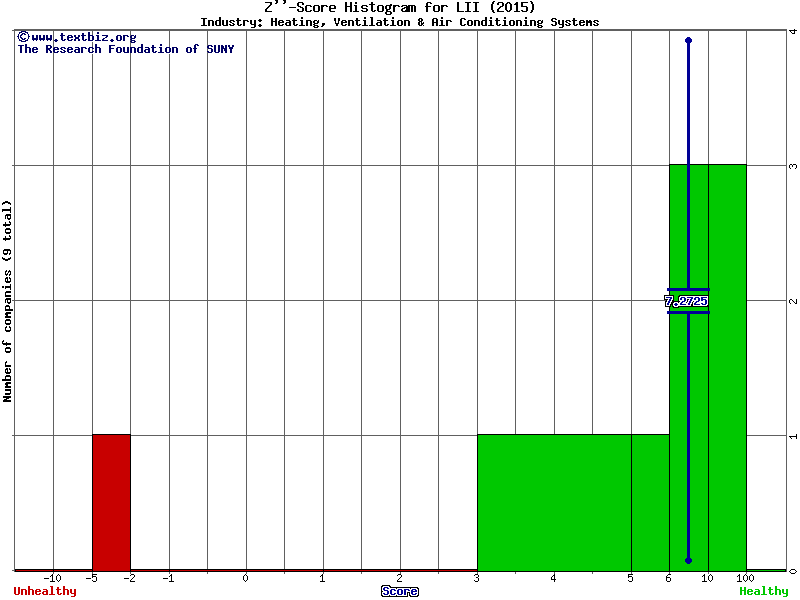Click the tall green bar between 10 and 100

tap(728, 367)
